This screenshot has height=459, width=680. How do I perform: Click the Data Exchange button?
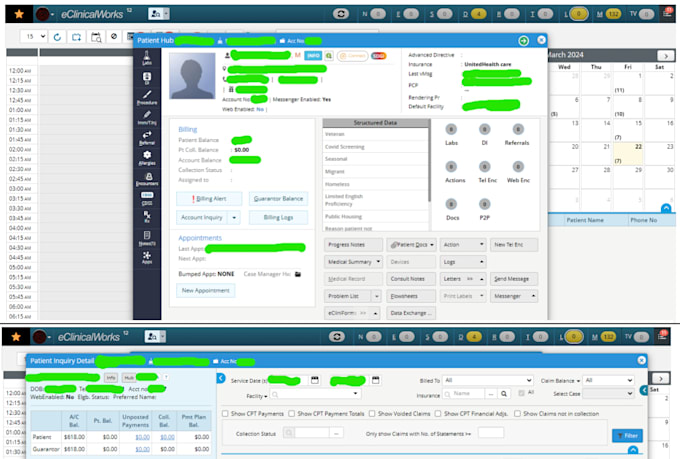tap(411, 313)
